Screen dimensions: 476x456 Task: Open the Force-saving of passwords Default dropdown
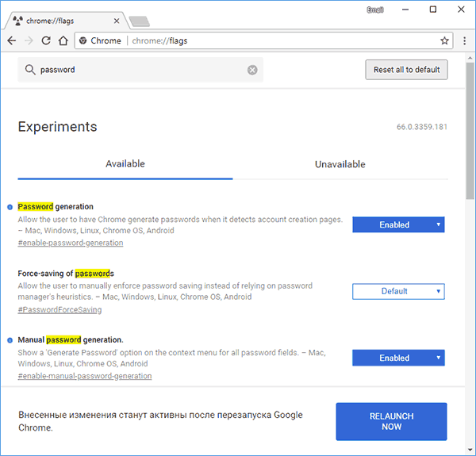(x=398, y=291)
